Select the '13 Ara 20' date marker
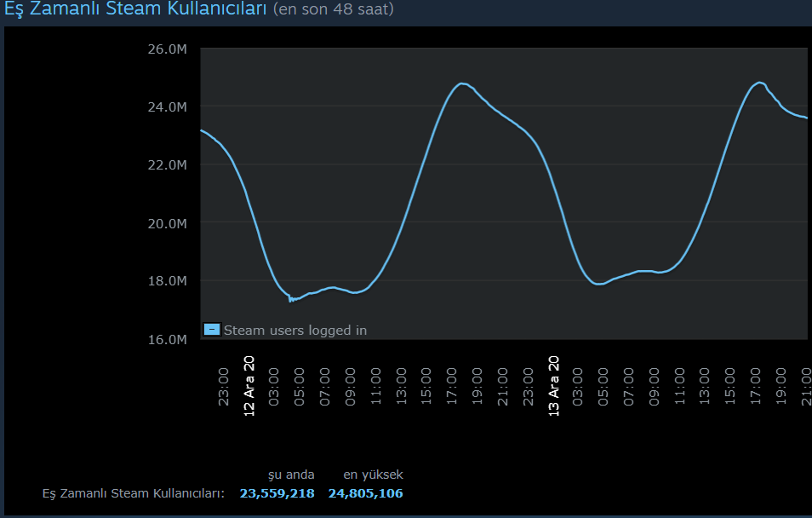Viewport: 812px width, 518px height. pos(553,385)
